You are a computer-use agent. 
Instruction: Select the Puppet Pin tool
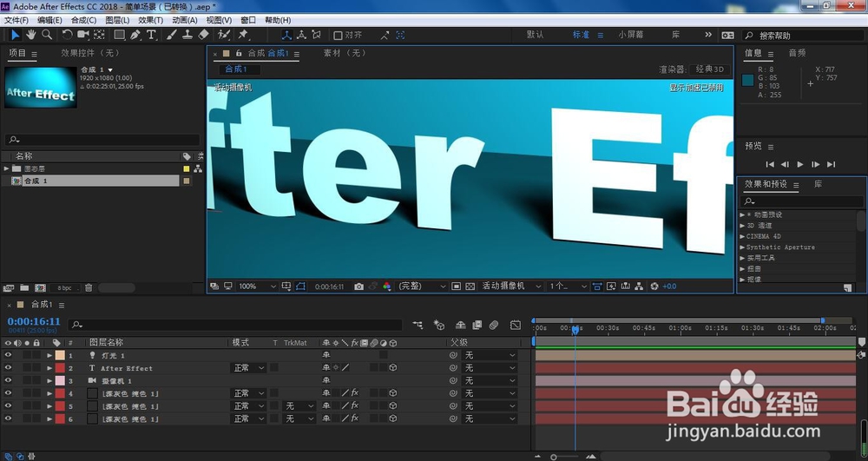[243, 35]
